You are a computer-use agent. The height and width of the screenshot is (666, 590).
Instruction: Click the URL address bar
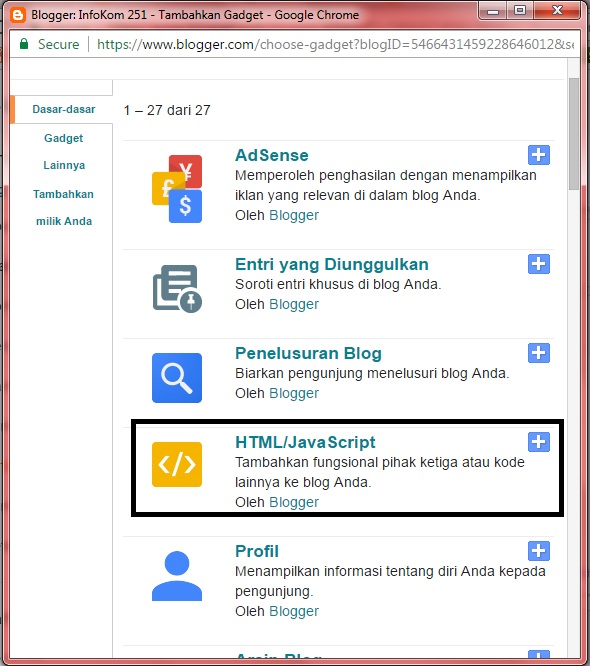point(336,44)
